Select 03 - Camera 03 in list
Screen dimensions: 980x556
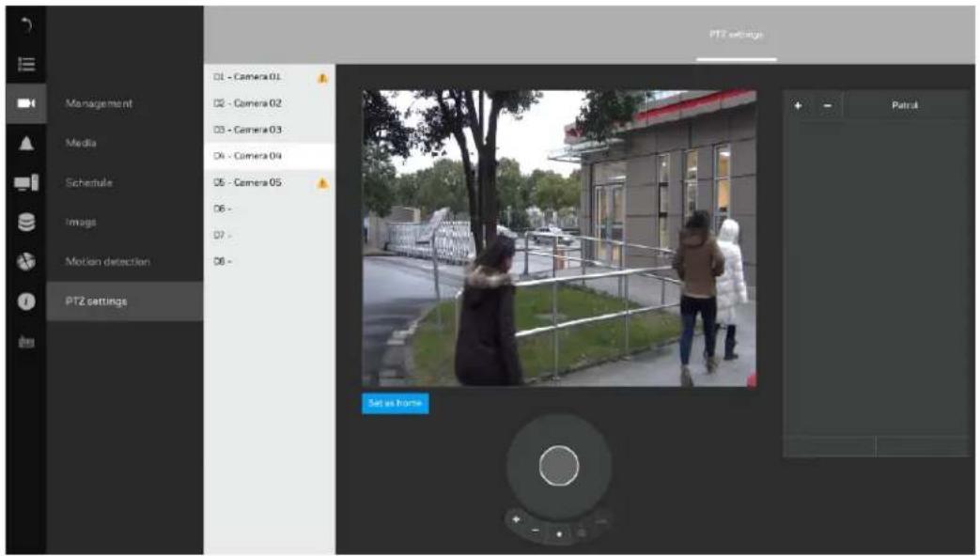tap(270, 130)
